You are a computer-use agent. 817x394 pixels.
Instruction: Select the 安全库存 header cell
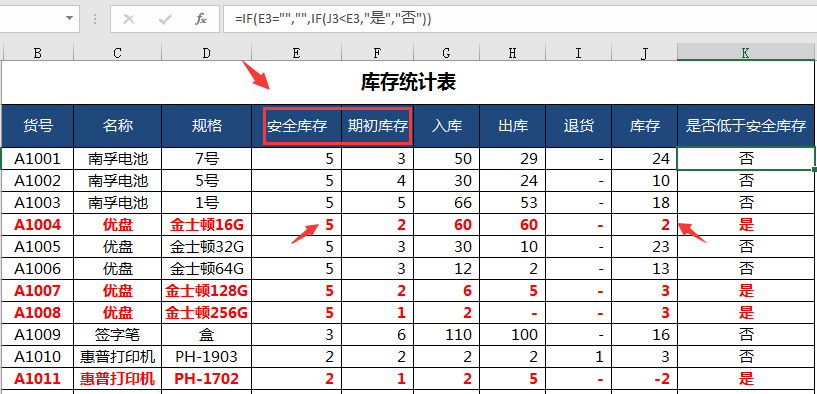296,126
